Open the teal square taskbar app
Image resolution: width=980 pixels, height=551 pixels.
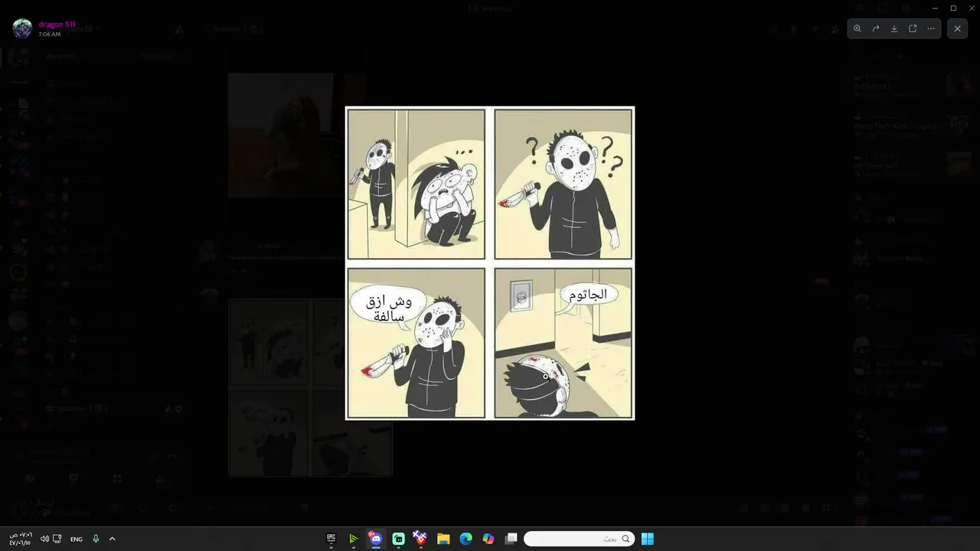398,539
